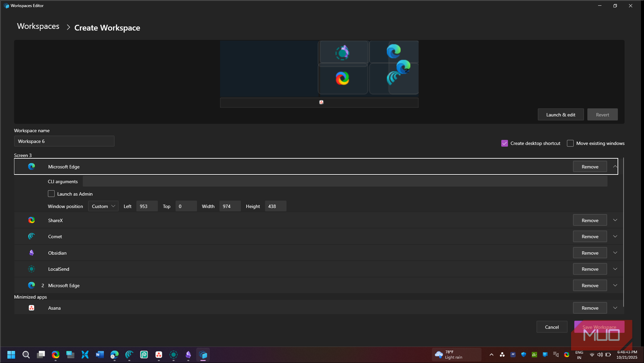Click the Launch & edit button

coord(561,114)
